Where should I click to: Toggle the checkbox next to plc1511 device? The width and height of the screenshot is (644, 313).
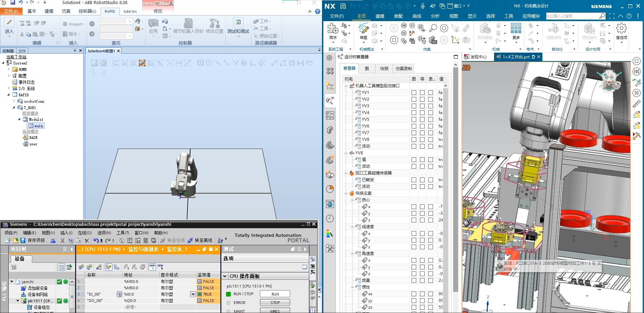tap(59, 301)
